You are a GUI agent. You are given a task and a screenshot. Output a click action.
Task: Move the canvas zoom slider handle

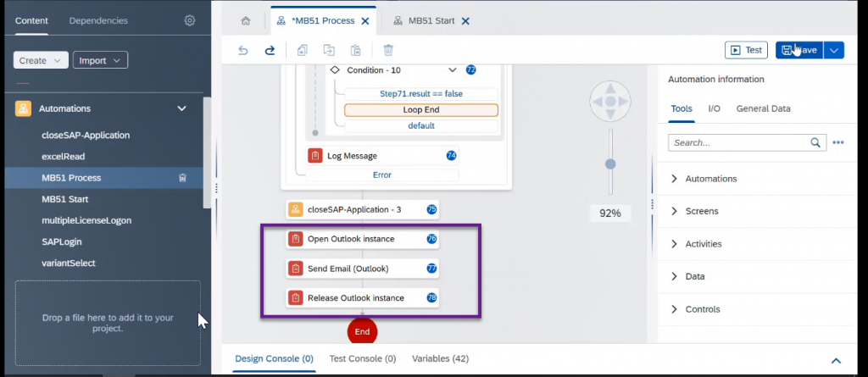point(610,164)
